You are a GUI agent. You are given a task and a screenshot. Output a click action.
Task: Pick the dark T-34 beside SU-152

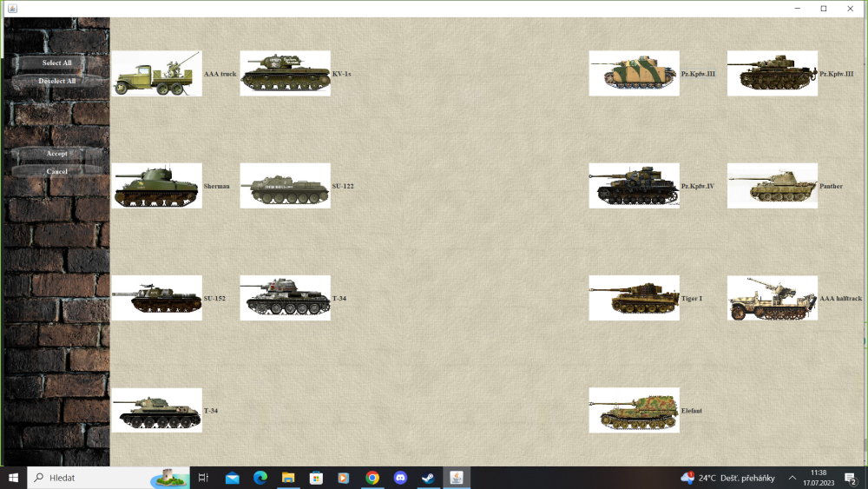click(x=285, y=298)
